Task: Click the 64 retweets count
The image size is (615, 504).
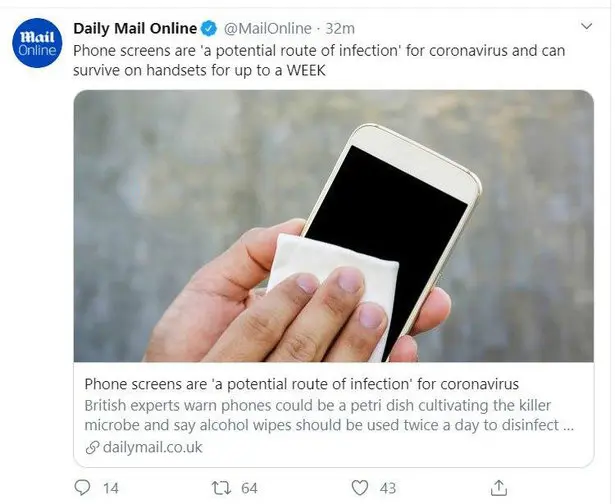Action: pyautogui.click(x=249, y=488)
